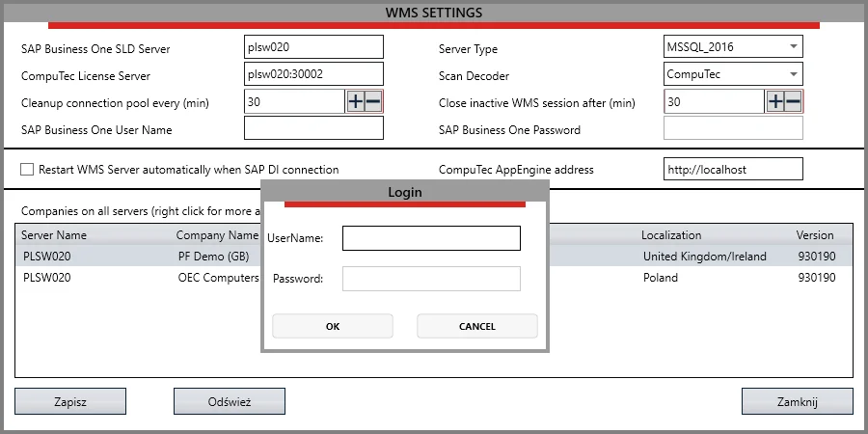
Task: Select the PF Demo (GB) company row
Action: point(434,257)
